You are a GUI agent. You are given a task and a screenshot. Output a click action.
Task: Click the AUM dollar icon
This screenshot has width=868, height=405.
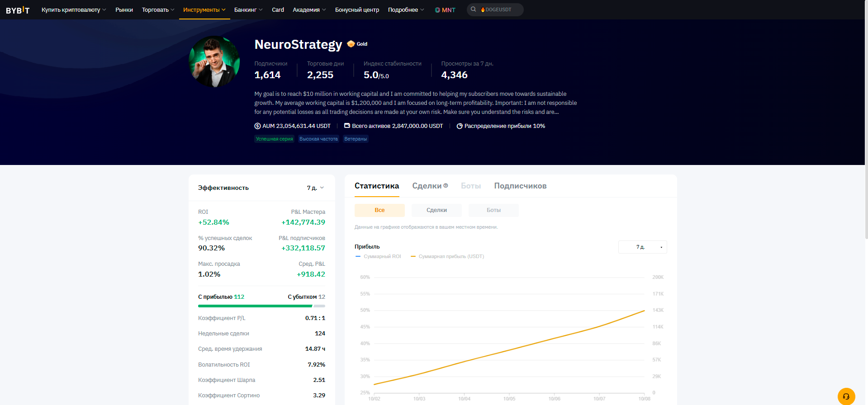pyautogui.click(x=257, y=126)
